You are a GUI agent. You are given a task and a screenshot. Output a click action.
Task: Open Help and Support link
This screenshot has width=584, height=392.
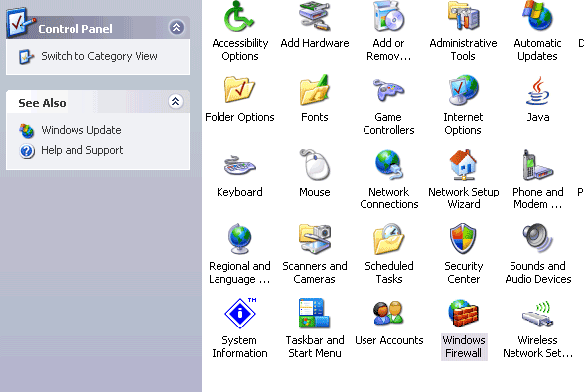coord(81,150)
